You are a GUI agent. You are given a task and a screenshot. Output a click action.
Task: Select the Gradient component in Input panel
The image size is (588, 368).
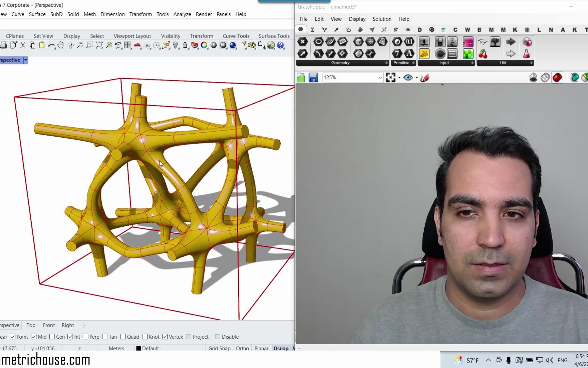pyautogui.click(x=468, y=42)
